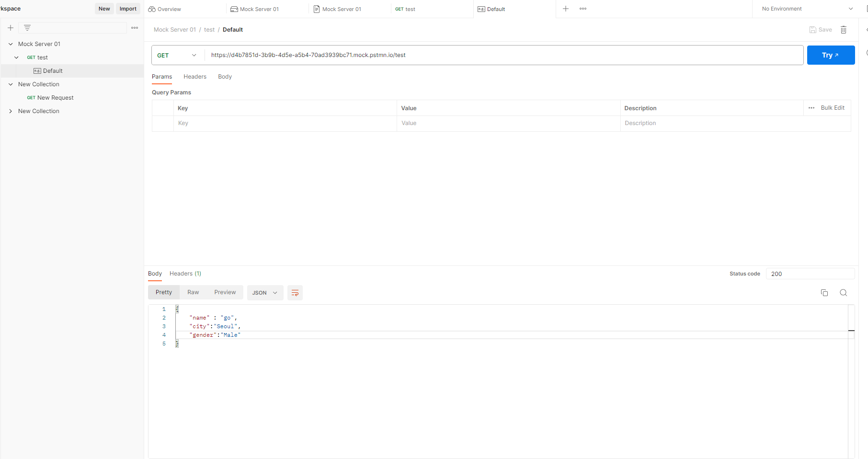This screenshot has height=459, width=868.
Task: Open the request Body tab
Action: [225, 77]
